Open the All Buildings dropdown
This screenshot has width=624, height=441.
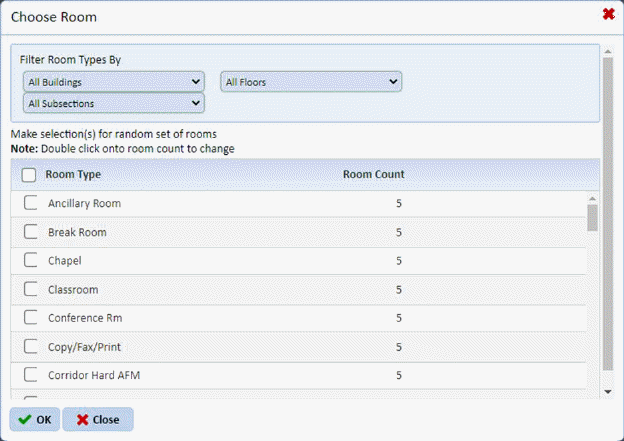(112, 81)
